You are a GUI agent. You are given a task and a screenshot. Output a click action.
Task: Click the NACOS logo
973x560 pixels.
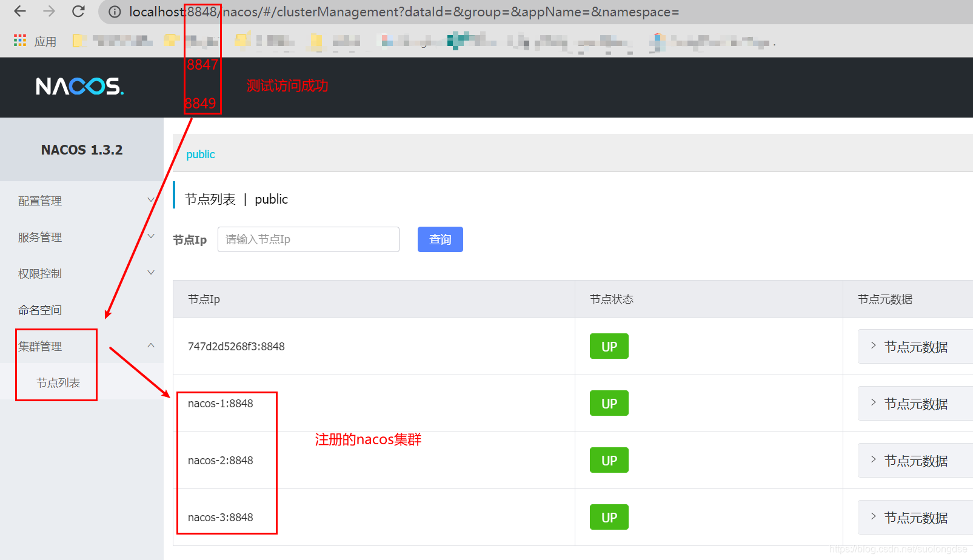pyautogui.click(x=79, y=87)
